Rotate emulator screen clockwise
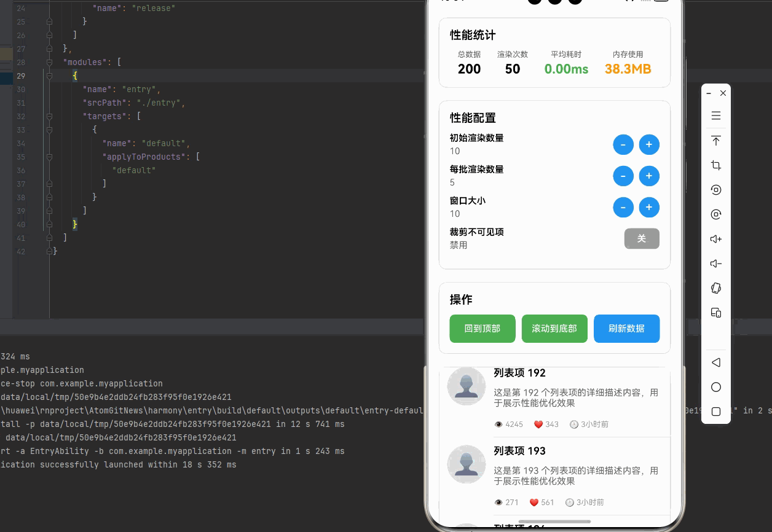 point(715,214)
